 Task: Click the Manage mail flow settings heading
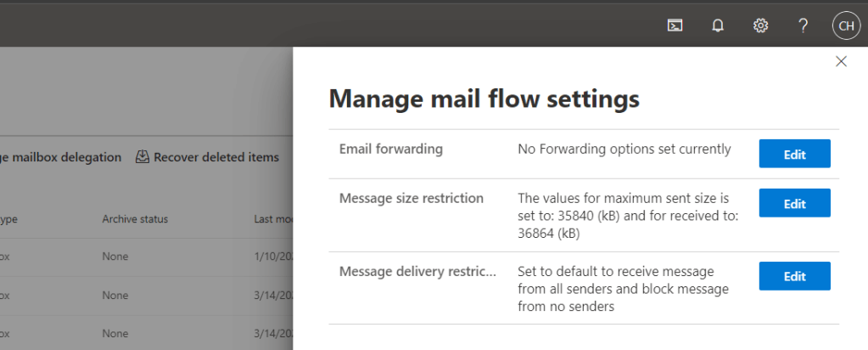484,99
